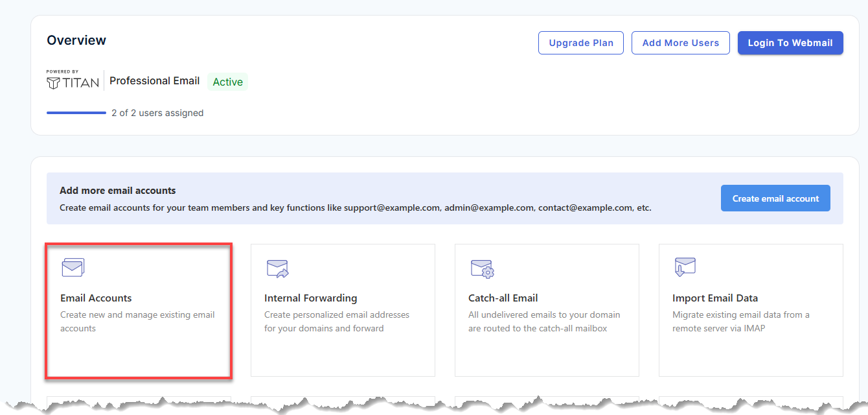Screen dimensions: 868x415
Task: Click the banner text mentioning support@example.com
Action: pyautogui.click(x=356, y=208)
